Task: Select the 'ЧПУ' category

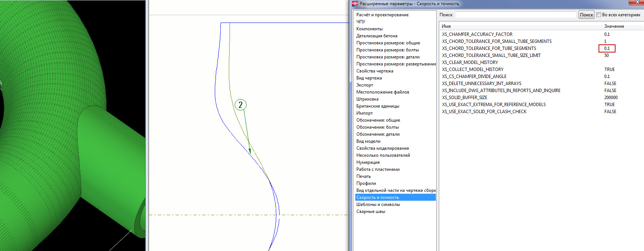Action: (361, 22)
